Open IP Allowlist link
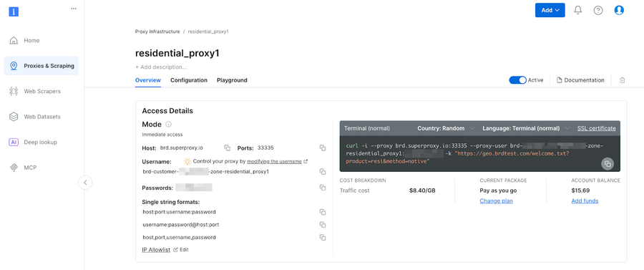This screenshot has width=644, height=270. click(x=156, y=249)
